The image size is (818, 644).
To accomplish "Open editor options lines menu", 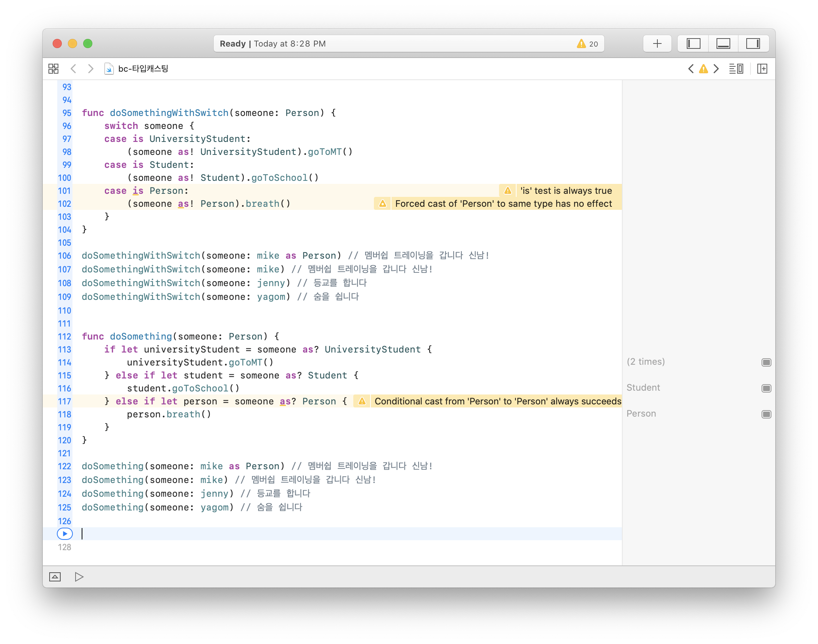I will (736, 69).
